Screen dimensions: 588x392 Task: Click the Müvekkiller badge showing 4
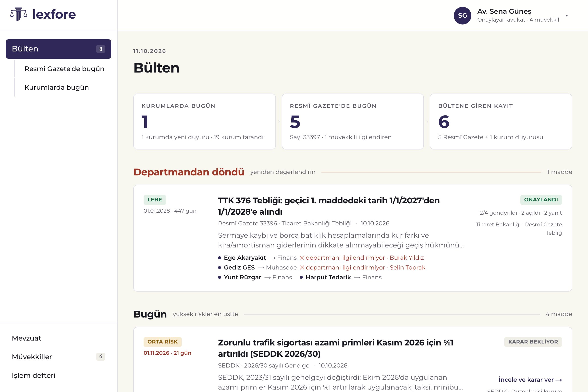100,356
